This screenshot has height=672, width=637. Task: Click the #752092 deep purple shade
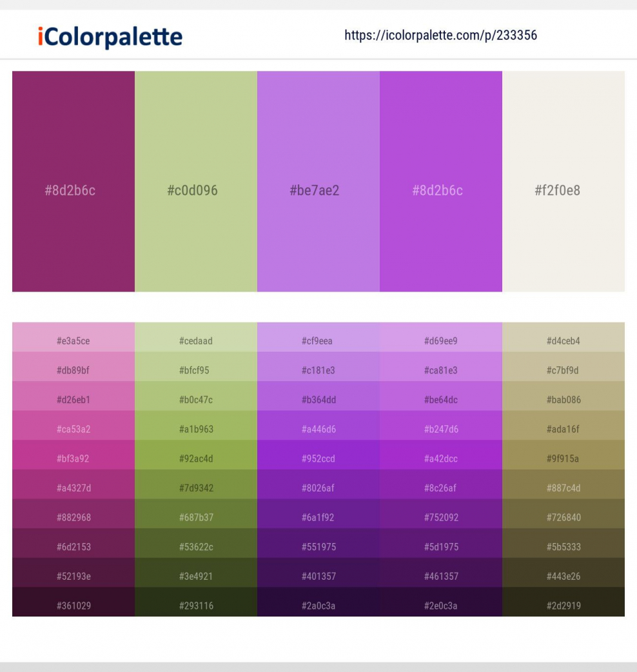click(440, 517)
